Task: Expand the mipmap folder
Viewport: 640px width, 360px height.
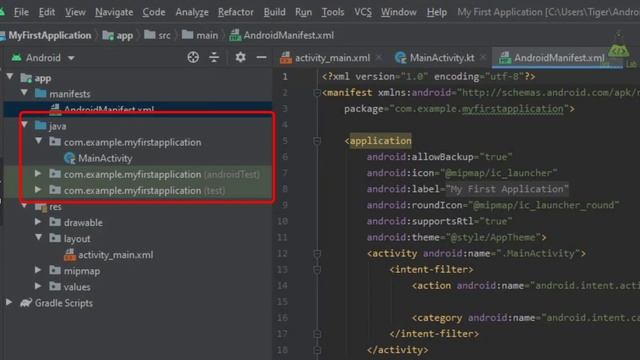Action: coord(38,270)
